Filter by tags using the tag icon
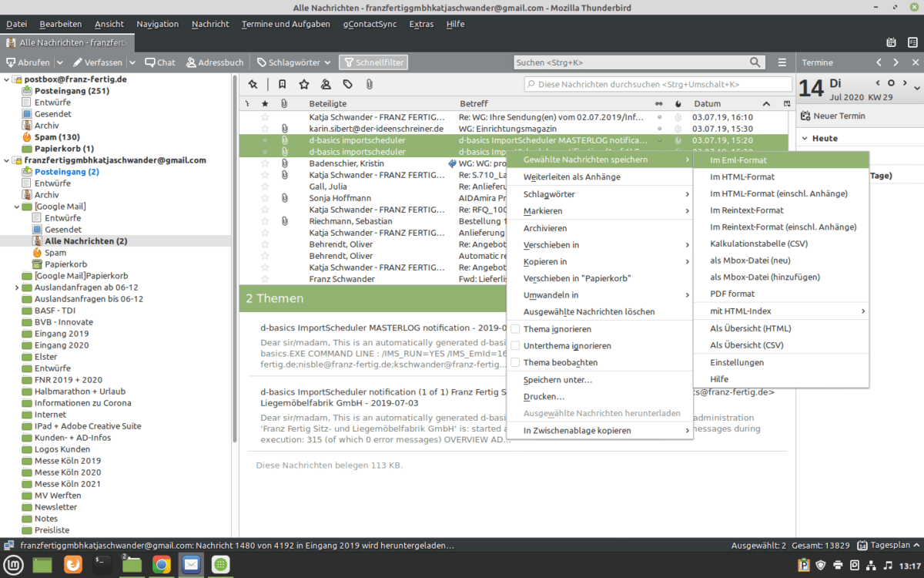 347,84
